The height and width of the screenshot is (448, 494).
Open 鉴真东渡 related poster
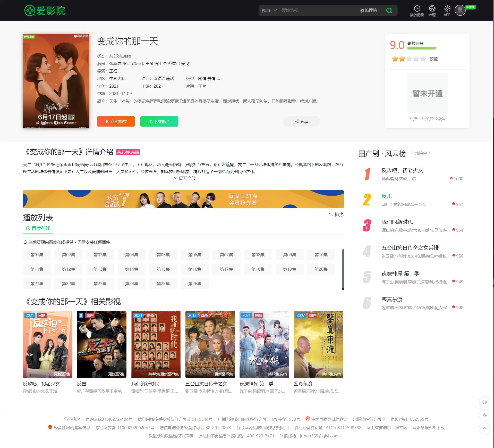319,344
